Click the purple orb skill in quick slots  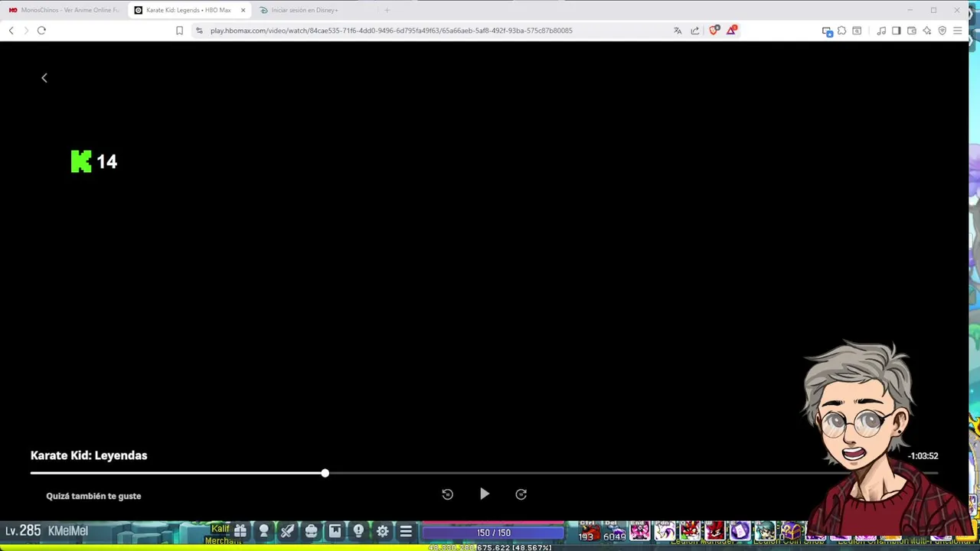coord(740,531)
